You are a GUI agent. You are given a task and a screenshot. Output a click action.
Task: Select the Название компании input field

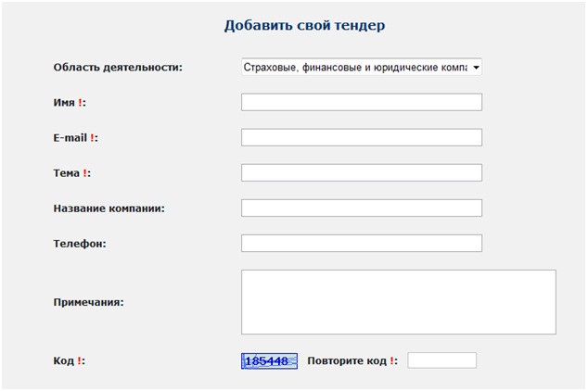click(361, 208)
